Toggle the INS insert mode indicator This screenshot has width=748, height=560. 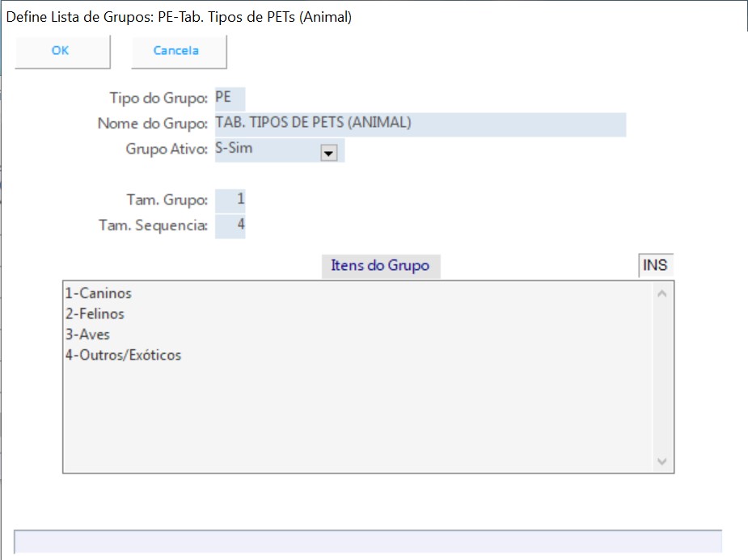click(x=655, y=266)
